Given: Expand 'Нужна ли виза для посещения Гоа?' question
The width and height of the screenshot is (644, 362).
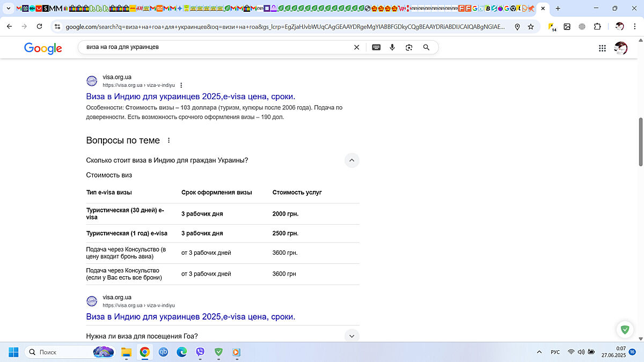Looking at the screenshot, I should coord(352,336).
